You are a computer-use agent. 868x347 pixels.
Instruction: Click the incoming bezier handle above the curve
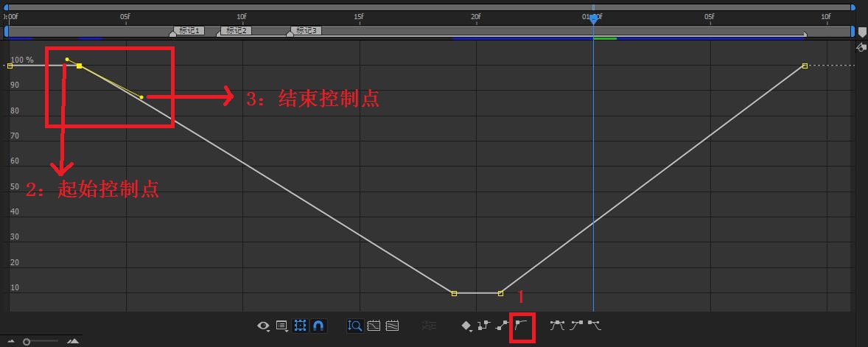pos(67,59)
